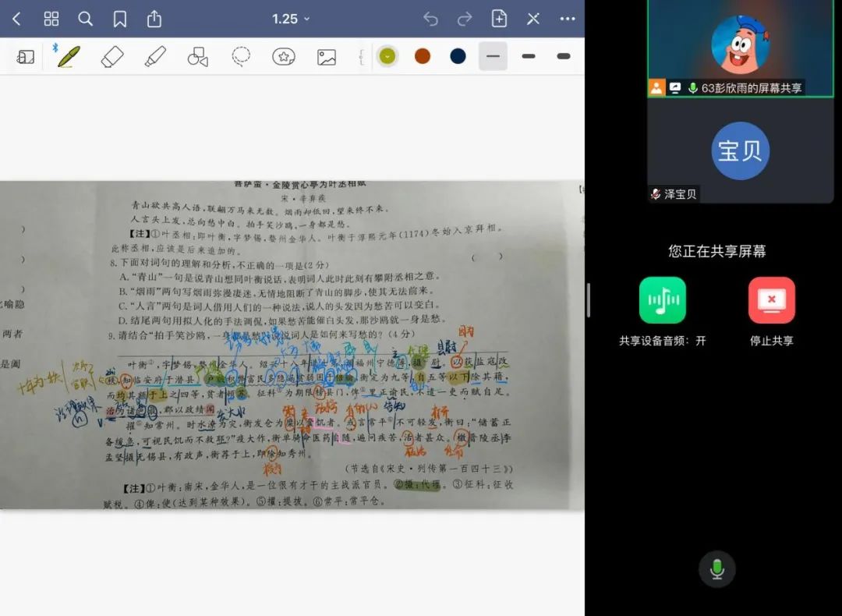This screenshot has width=842, height=616.
Task: Select the Shapes tool
Action: tap(198, 56)
